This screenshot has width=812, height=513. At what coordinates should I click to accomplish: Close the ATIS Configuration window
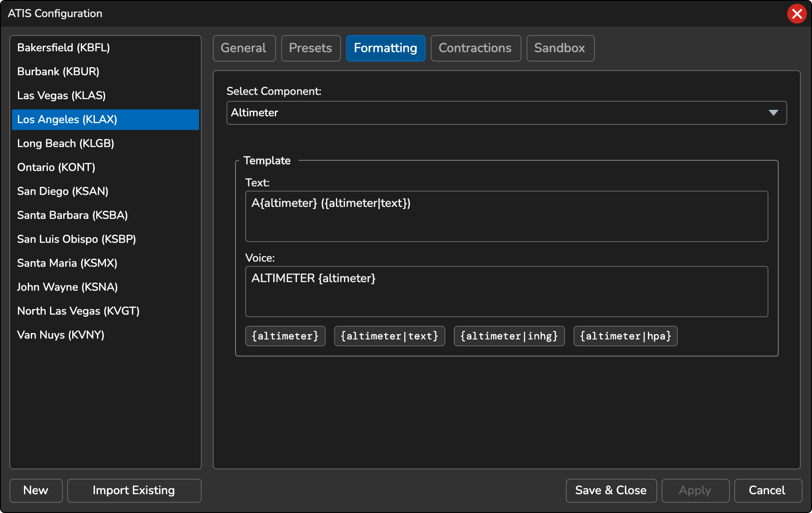pos(797,14)
